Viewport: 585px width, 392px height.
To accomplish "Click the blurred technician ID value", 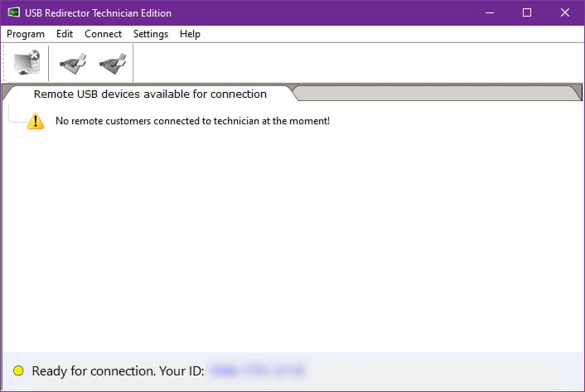I will tap(258, 370).
